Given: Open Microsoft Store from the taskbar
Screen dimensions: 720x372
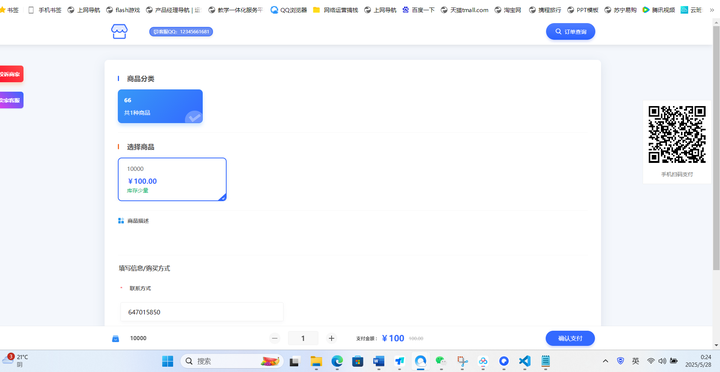Looking at the screenshot, I should point(358,361).
